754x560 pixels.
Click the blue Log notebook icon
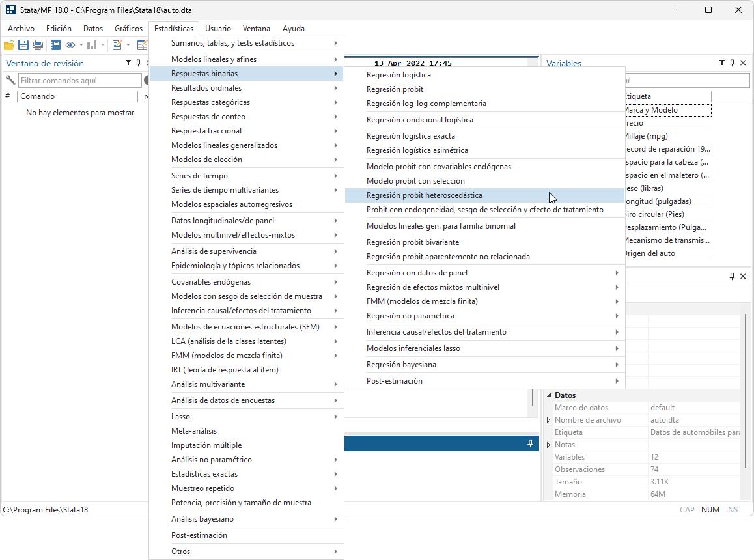(55, 45)
